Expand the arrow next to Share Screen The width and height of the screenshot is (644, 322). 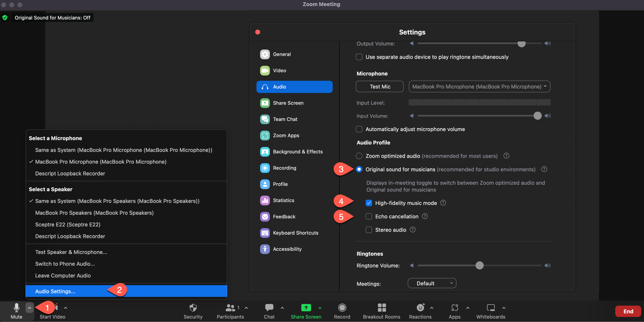point(320,308)
